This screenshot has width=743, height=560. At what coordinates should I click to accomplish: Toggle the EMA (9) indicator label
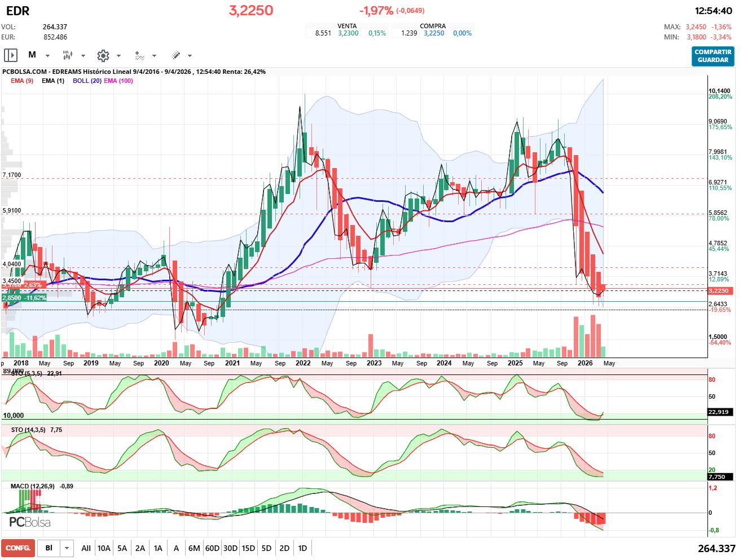tap(22, 81)
